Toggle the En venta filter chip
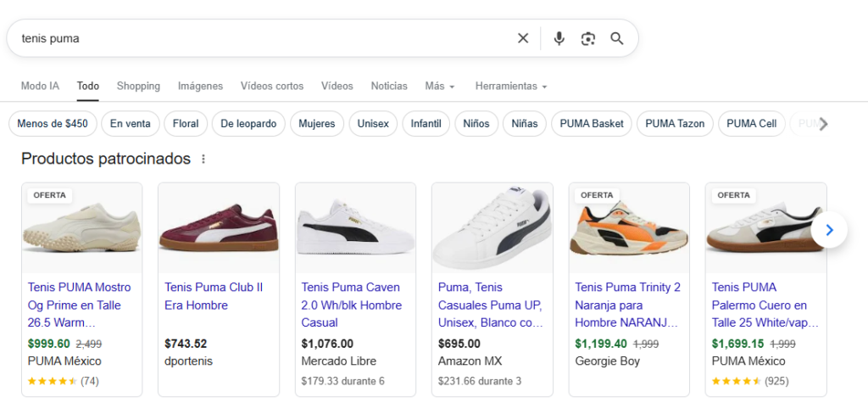This screenshot has height=420, width=868. [x=131, y=124]
